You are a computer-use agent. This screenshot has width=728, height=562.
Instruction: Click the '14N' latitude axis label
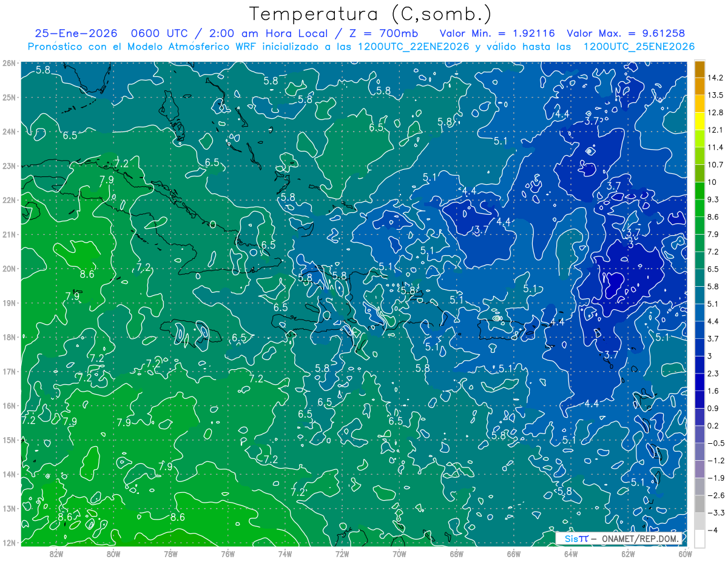(9, 474)
